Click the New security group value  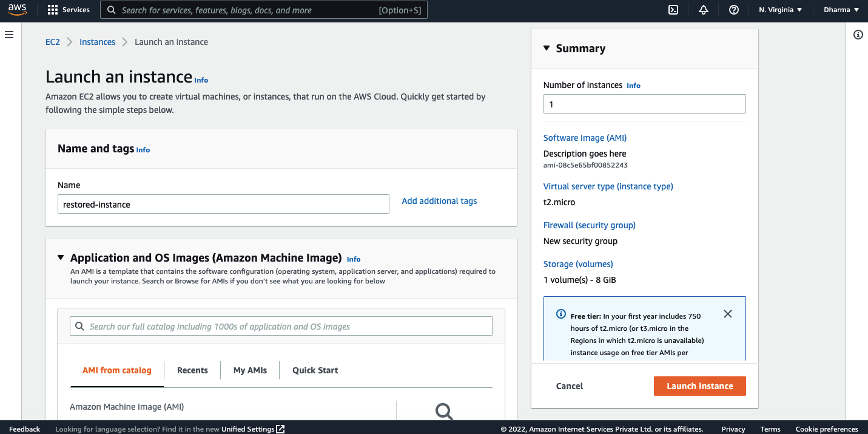(x=580, y=241)
